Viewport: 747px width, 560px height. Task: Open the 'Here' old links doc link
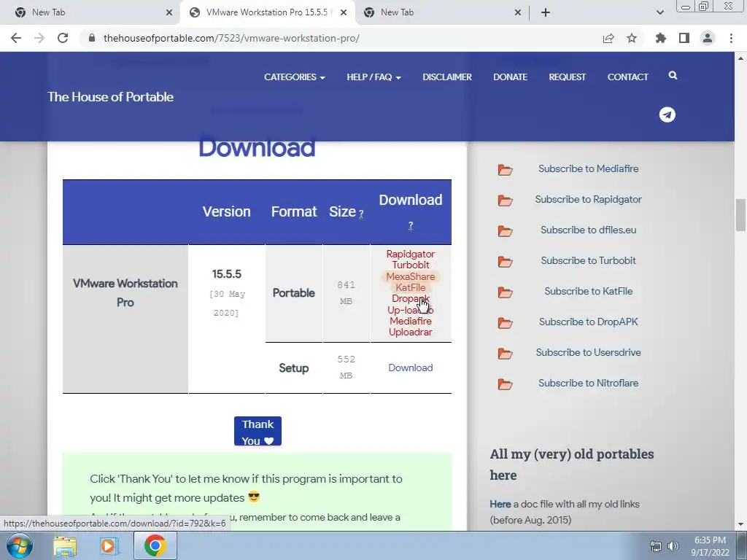500,504
